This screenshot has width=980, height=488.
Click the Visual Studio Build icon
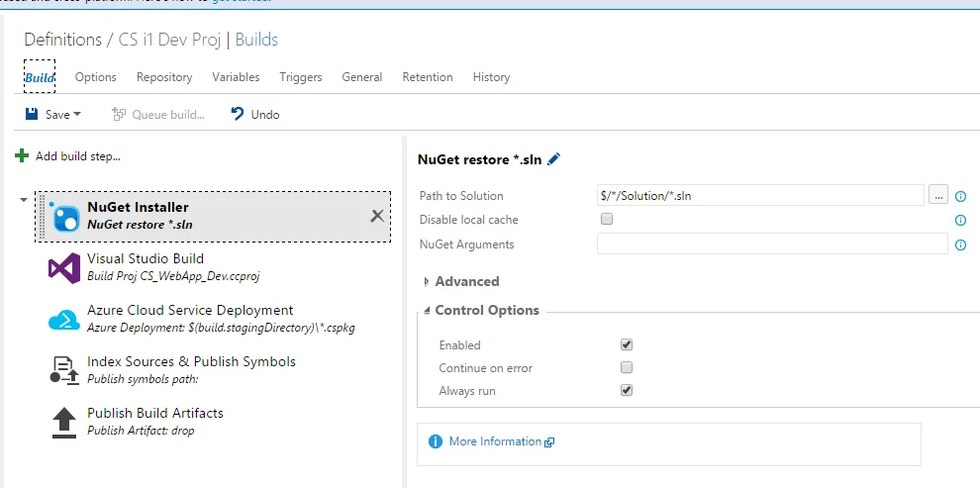[64, 268]
